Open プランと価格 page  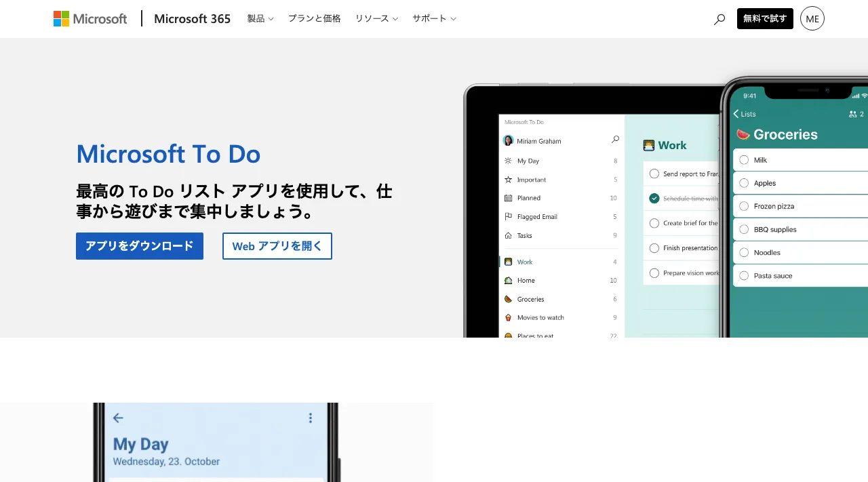pyautogui.click(x=314, y=19)
